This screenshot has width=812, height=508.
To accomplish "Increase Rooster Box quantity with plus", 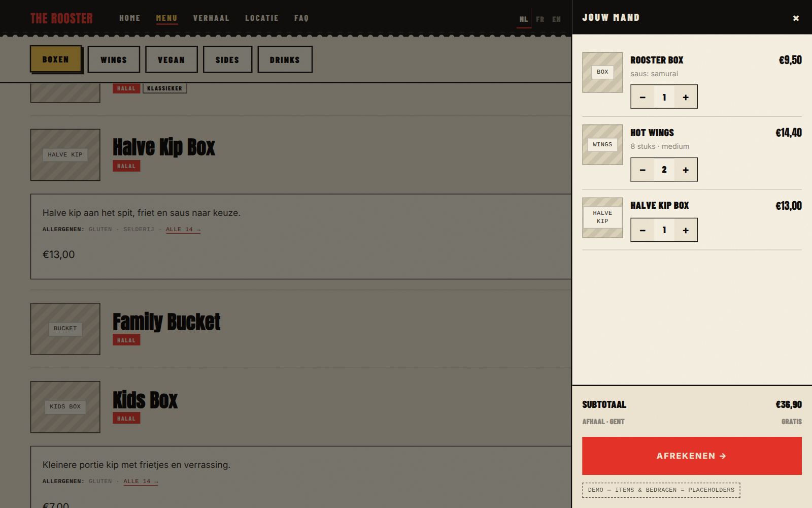I will (686, 97).
